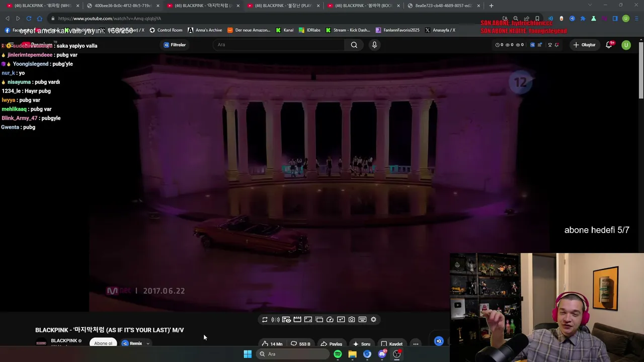Switch to the BLACKPINK '붐바야 (BOOM tab
The image size is (644, 362).
364,6
